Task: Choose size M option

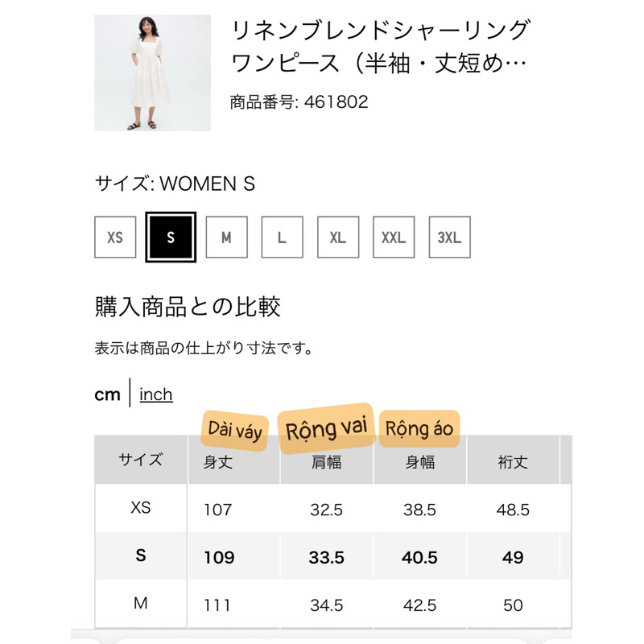Action: [x=226, y=237]
